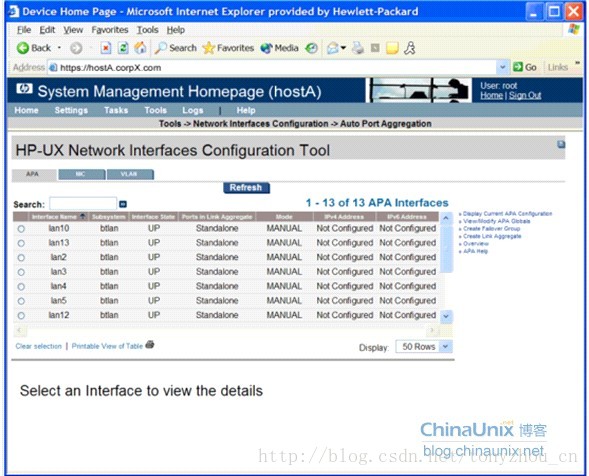Click the Edit page toolbar icon

point(375,48)
